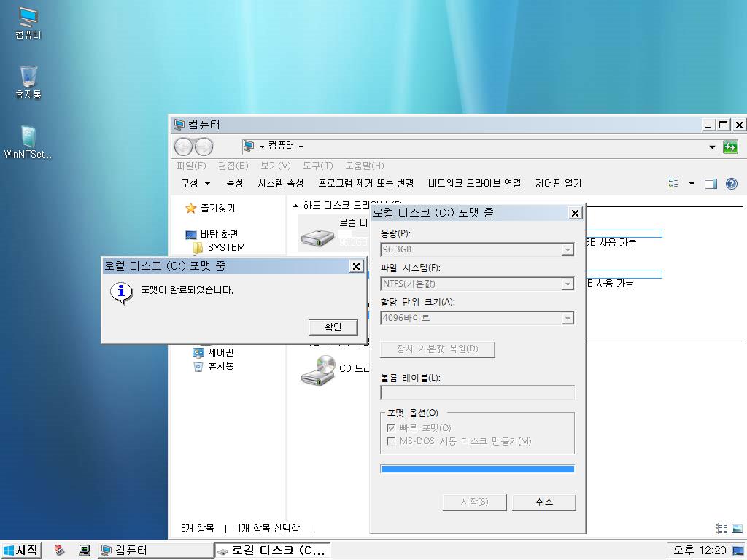Image resolution: width=747 pixels, height=560 pixels.
Task: Click 취소 button in the format dialog
Action: click(544, 502)
